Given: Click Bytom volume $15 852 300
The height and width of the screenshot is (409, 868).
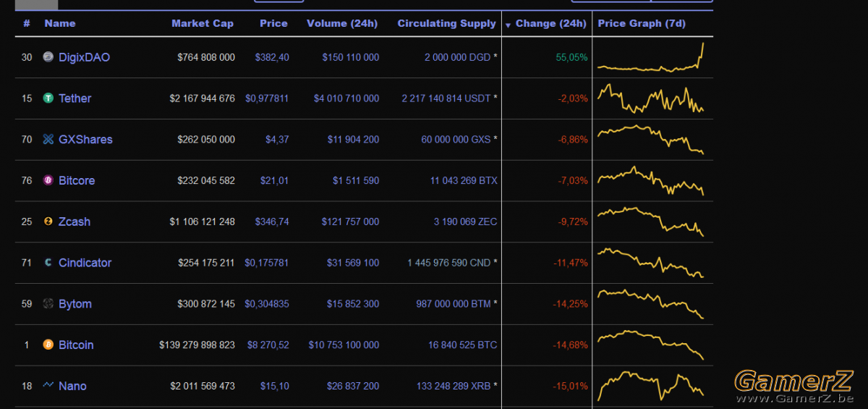Looking at the screenshot, I should 354,304.
